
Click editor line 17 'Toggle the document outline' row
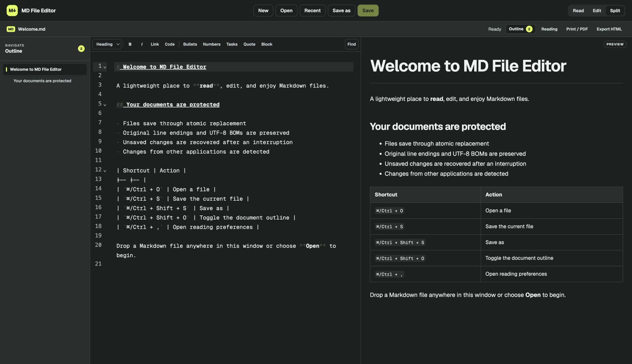(206, 218)
